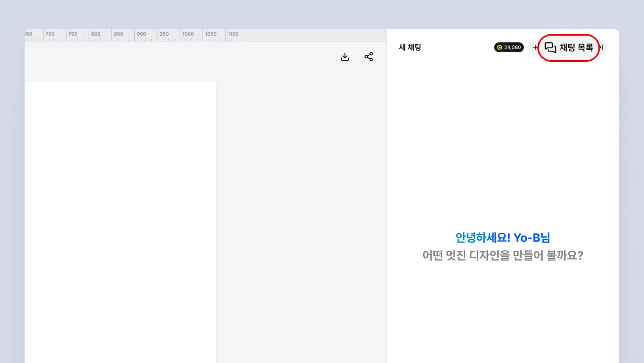
Task: Click the greeting text 안녕하세요! Yo-B님
Action: click(503, 238)
